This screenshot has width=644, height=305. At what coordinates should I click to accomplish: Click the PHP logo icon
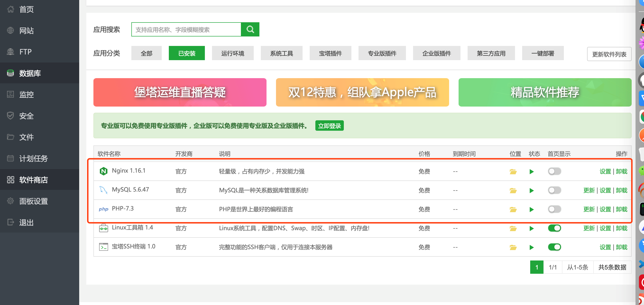point(103,209)
